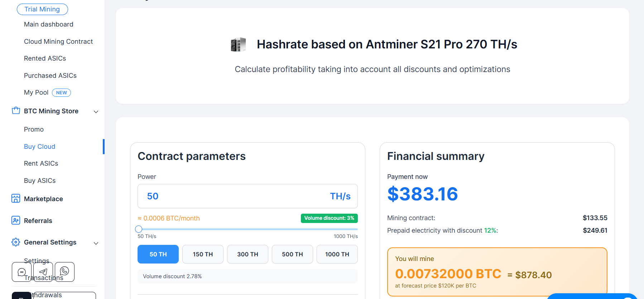Open My Pool page
Screen dimensions: 644x299
(36, 92)
